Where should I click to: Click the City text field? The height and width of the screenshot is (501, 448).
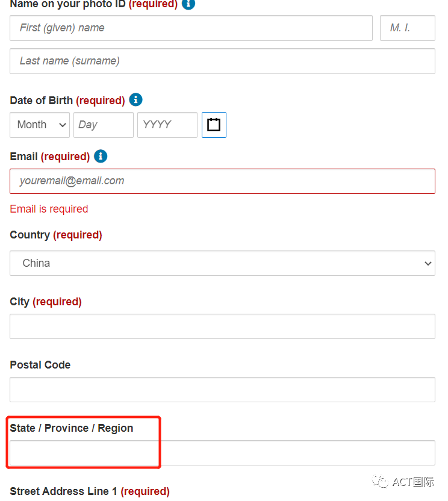tap(222, 326)
